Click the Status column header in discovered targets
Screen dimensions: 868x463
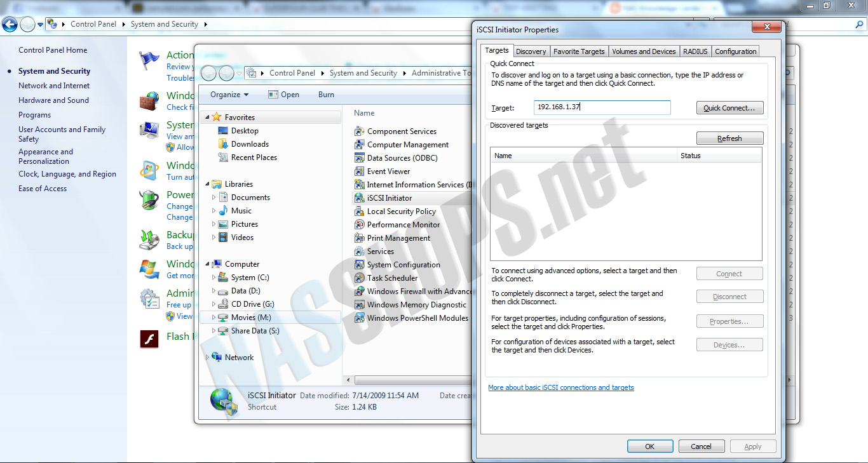click(x=719, y=156)
